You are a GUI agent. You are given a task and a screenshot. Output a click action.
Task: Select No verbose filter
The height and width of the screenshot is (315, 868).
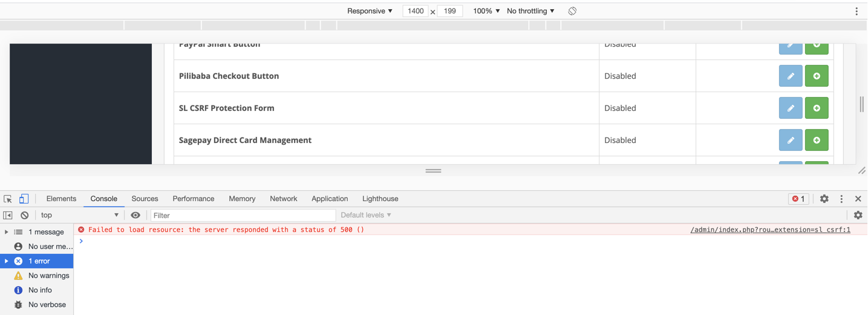click(x=37, y=305)
